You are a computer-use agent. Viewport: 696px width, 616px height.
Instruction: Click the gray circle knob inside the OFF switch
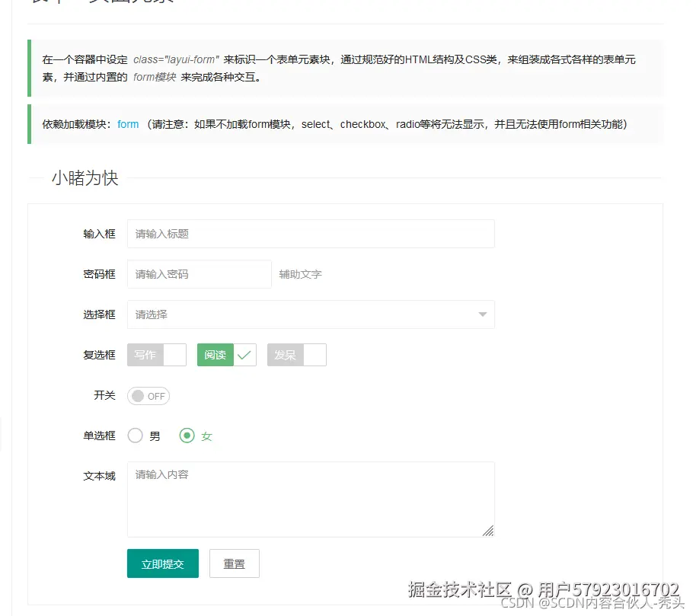click(138, 396)
